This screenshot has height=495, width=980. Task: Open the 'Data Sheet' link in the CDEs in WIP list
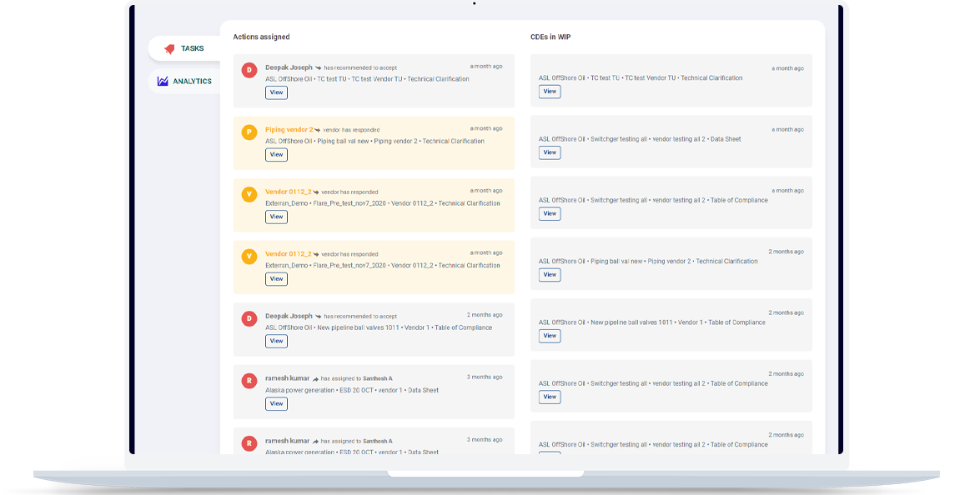pos(725,139)
